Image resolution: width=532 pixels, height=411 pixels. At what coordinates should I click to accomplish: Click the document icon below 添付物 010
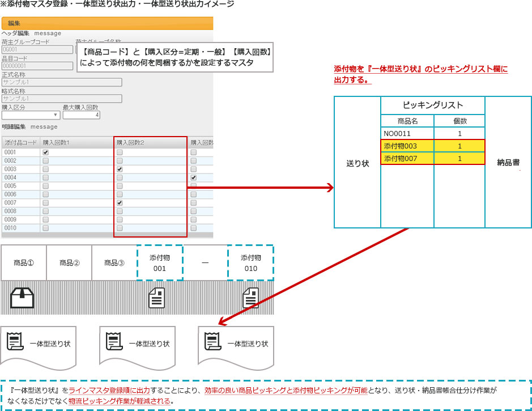250,298
